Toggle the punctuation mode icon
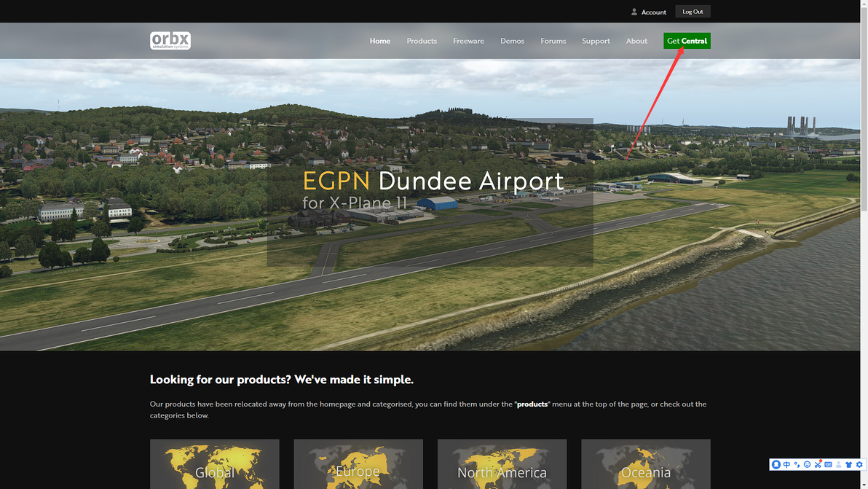Image resolution: width=868 pixels, height=489 pixels. [x=797, y=465]
